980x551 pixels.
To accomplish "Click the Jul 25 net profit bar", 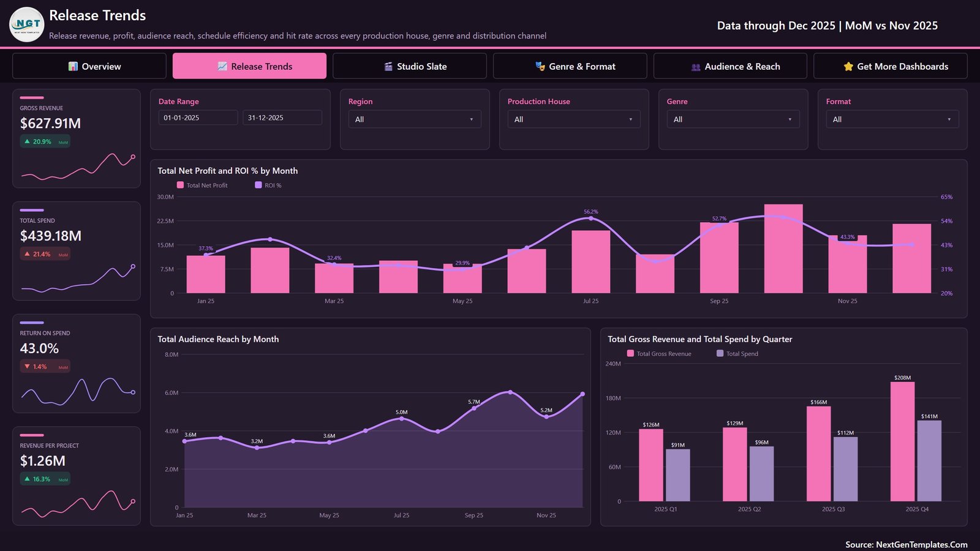I will [591, 262].
